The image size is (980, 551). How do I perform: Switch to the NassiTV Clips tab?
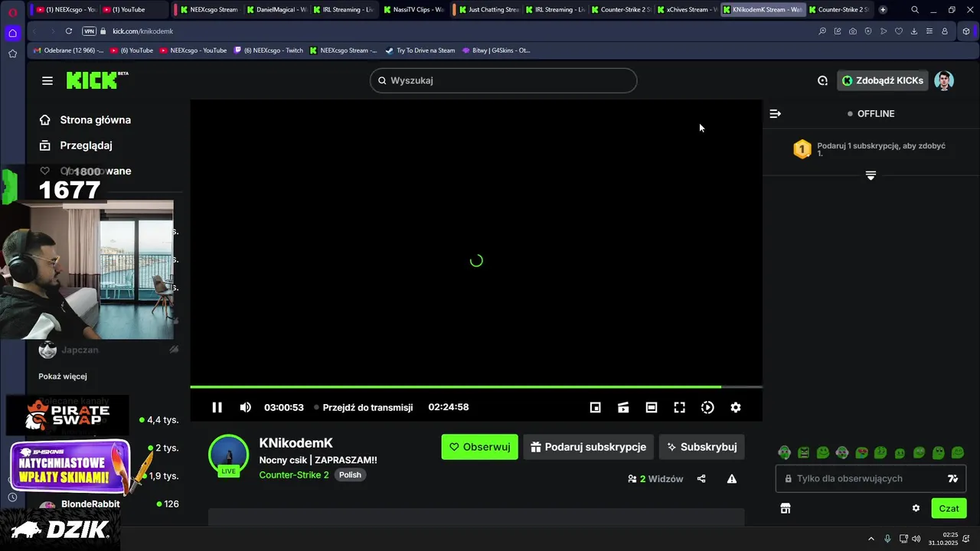click(x=414, y=10)
